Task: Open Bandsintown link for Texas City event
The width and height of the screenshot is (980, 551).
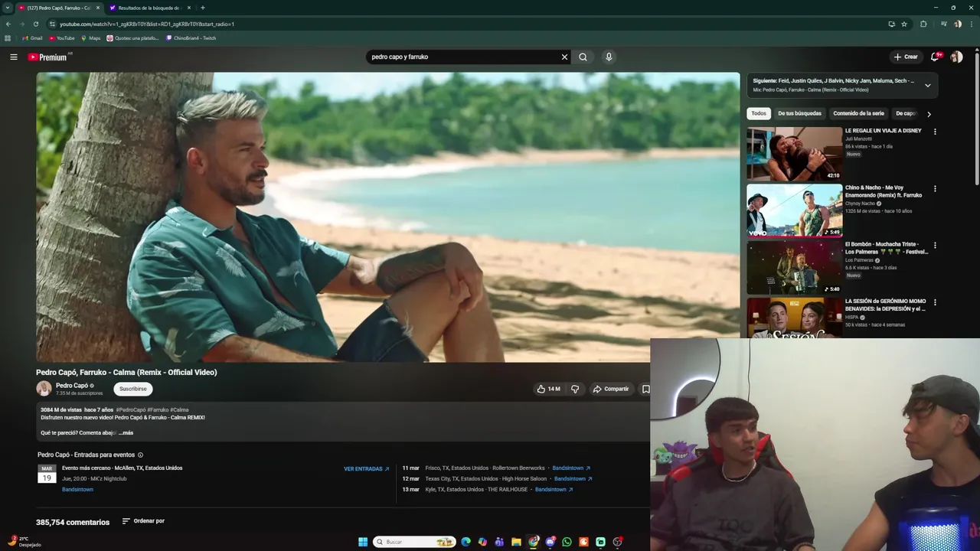Action: (x=573, y=479)
